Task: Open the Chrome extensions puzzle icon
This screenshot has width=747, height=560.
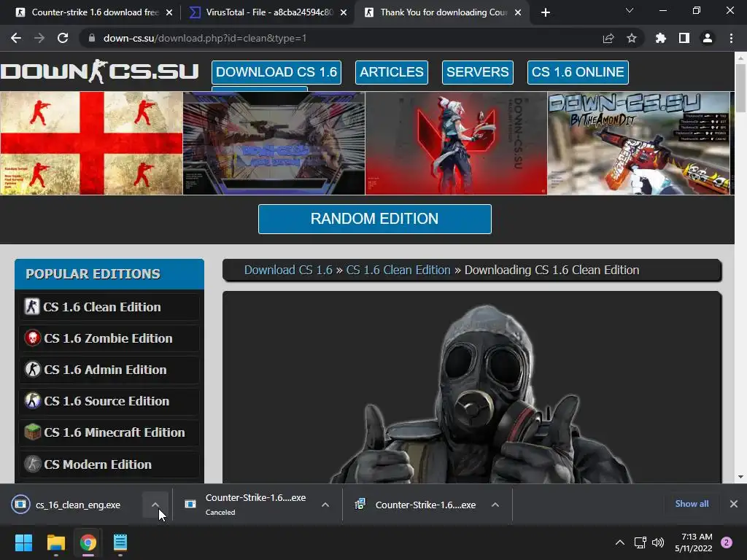Action: click(x=660, y=38)
